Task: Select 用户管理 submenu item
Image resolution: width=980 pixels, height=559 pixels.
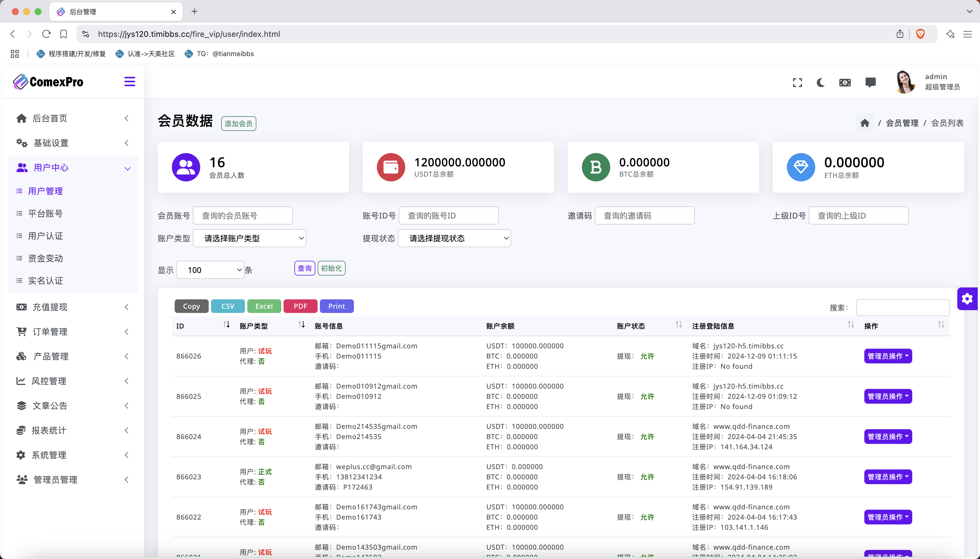Action: tap(45, 191)
